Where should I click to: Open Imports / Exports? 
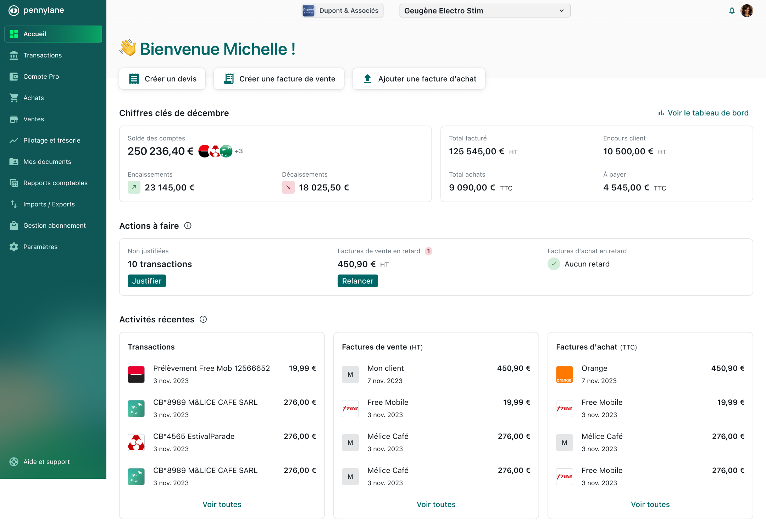click(49, 204)
